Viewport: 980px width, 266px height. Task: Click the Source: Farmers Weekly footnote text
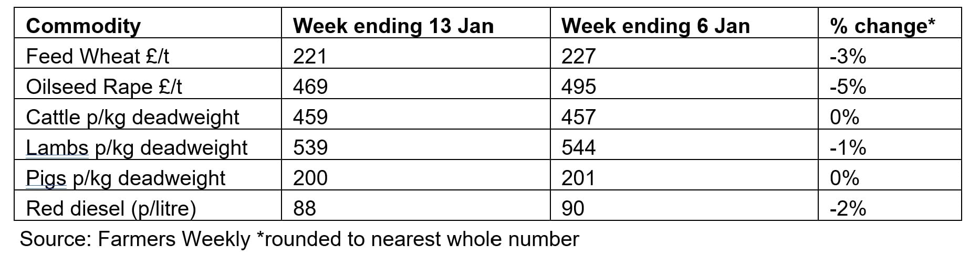tap(299, 239)
